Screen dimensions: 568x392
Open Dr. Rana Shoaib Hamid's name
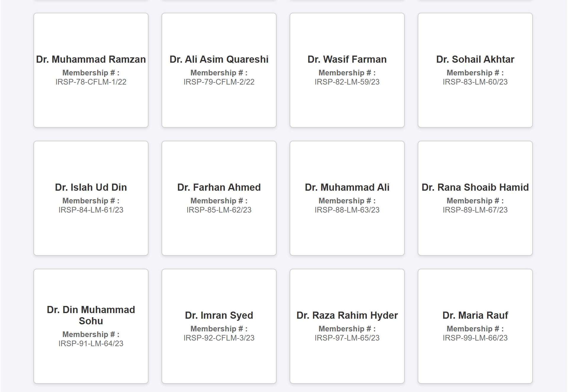pos(475,187)
